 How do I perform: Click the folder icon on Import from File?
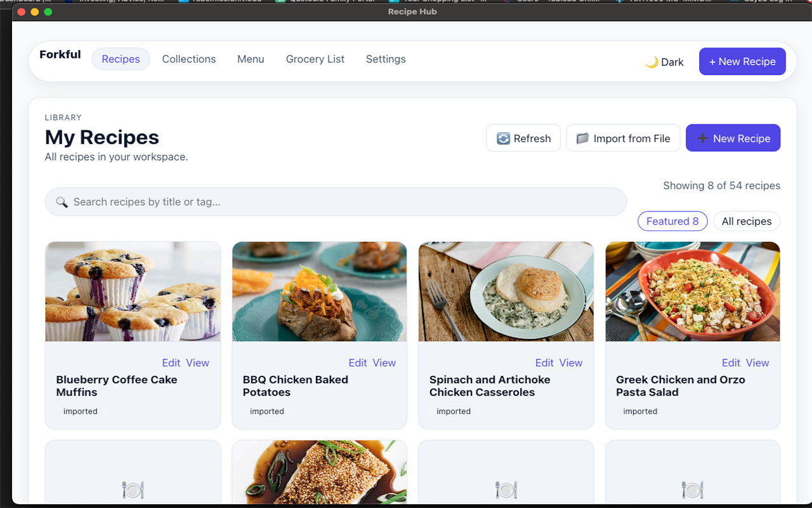click(582, 138)
